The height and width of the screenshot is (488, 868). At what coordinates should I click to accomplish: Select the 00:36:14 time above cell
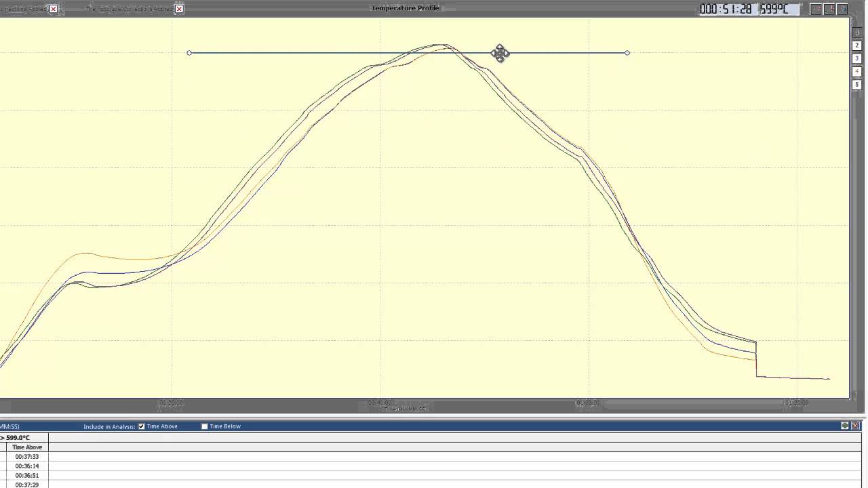(27, 466)
